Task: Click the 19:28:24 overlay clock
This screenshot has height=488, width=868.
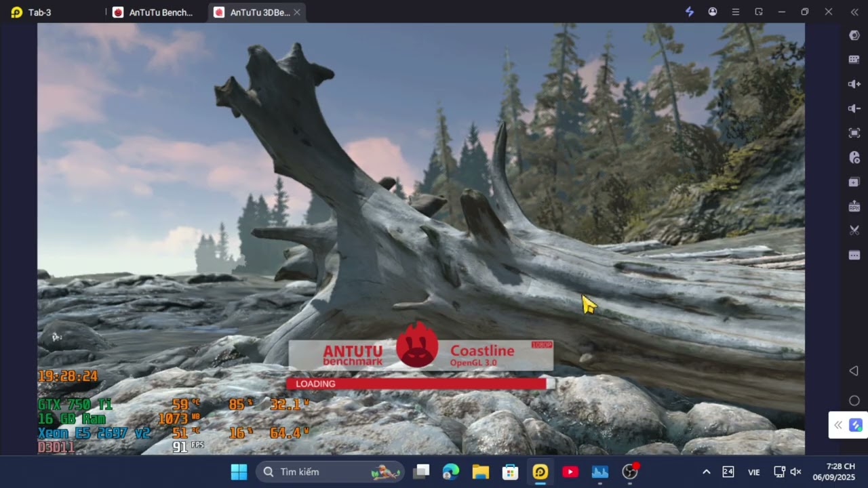Action: tap(68, 376)
